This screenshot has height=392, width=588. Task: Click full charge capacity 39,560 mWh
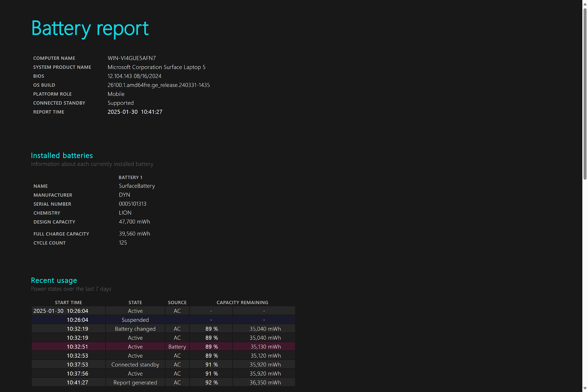coord(134,234)
